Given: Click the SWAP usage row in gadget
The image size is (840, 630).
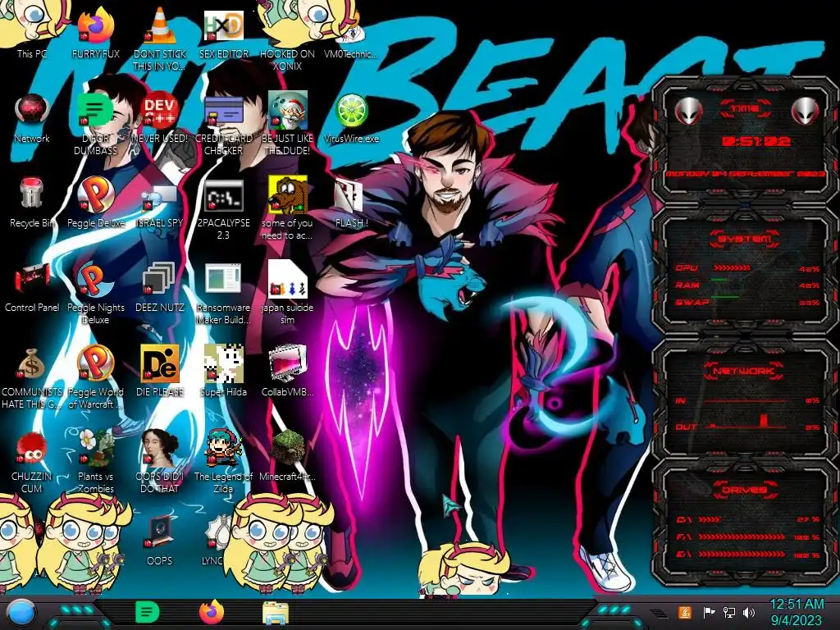Looking at the screenshot, I should pos(747,302).
